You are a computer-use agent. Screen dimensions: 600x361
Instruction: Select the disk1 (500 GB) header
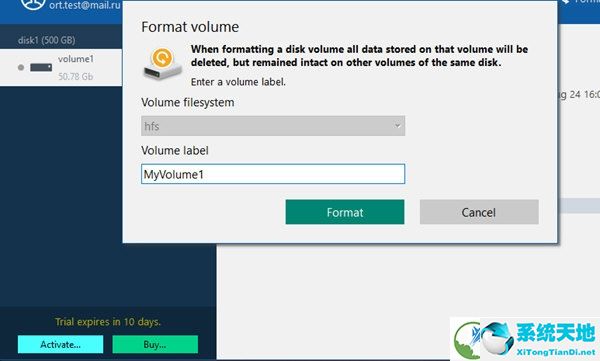pos(46,40)
